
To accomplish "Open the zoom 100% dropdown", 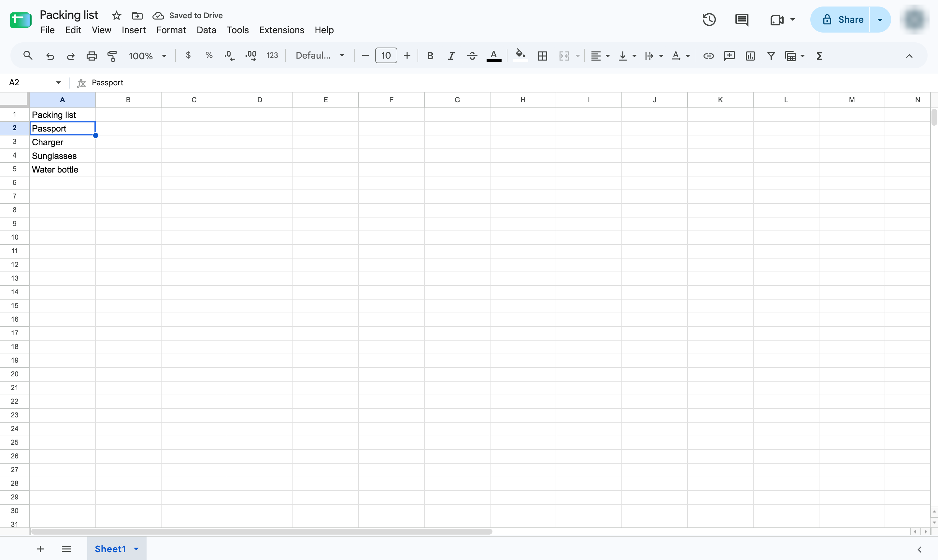I will (x=148, y=56).
